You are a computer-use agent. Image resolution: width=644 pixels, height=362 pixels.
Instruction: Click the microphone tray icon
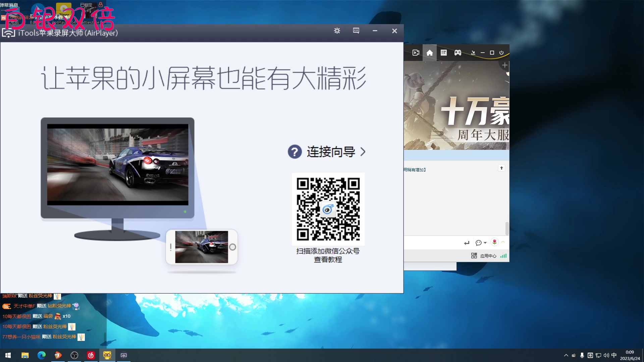pyautogui.click(x=582, y=355)
